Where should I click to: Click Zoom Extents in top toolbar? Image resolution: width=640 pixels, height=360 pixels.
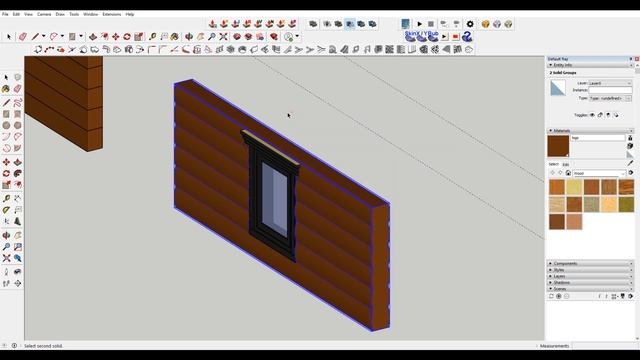pyautogui.click(x=223, y=37)
